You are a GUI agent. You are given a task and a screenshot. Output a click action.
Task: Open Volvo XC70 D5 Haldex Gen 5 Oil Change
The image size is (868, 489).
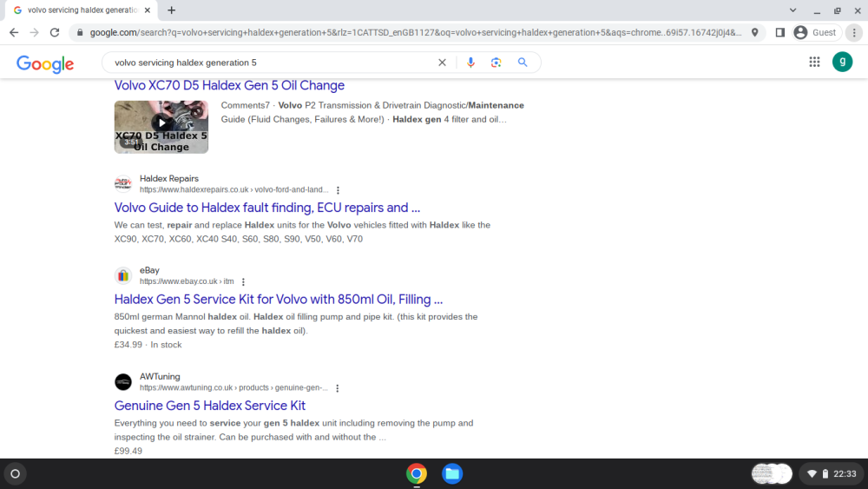point(229,85)
